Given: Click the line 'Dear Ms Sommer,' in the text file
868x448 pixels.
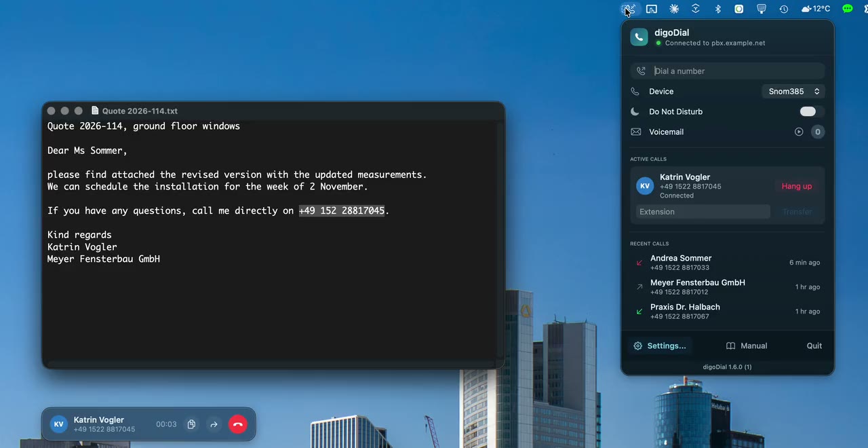Looking at the screenshot, I should [x=87, y=150].
